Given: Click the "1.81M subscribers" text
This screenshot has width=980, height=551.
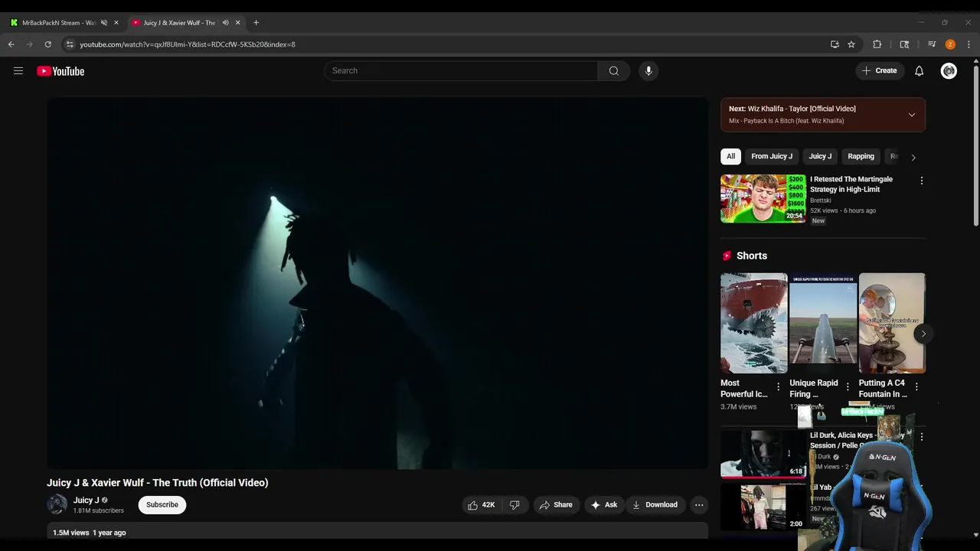Looking at the screenshot, I should click(x=98, y=510).
